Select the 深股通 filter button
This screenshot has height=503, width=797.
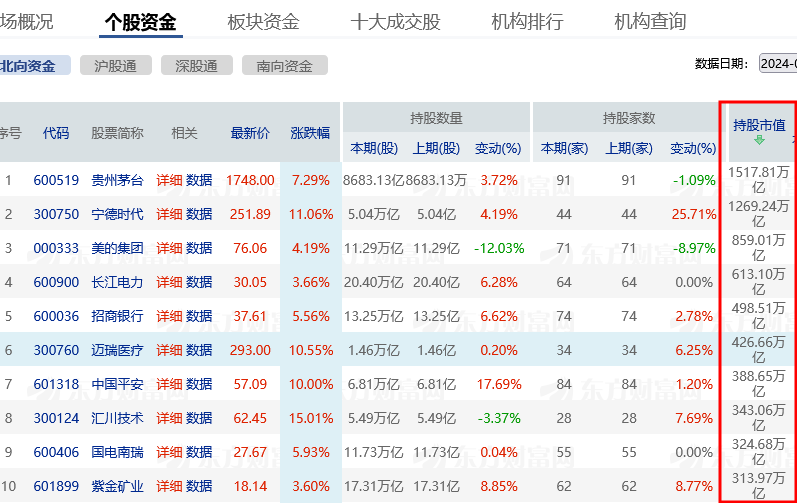point(195,66)
